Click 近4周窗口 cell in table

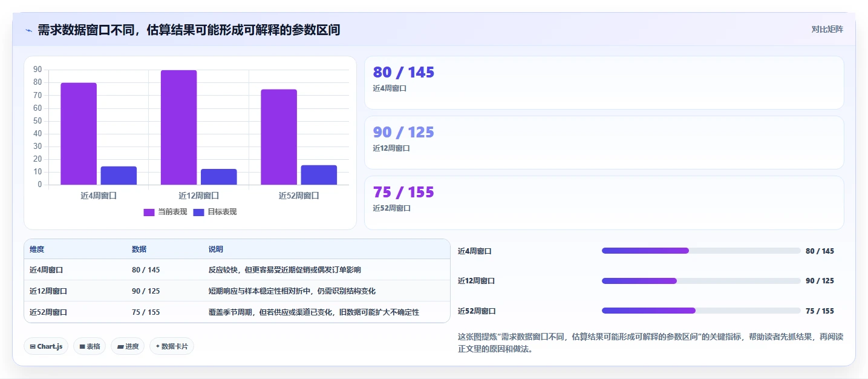[47, 270]
